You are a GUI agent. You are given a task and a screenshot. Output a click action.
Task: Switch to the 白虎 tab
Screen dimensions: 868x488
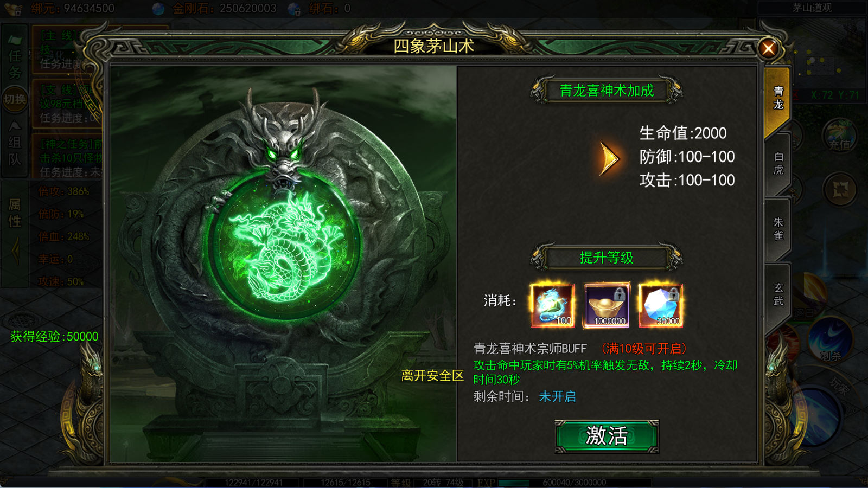tap(778, 164)
